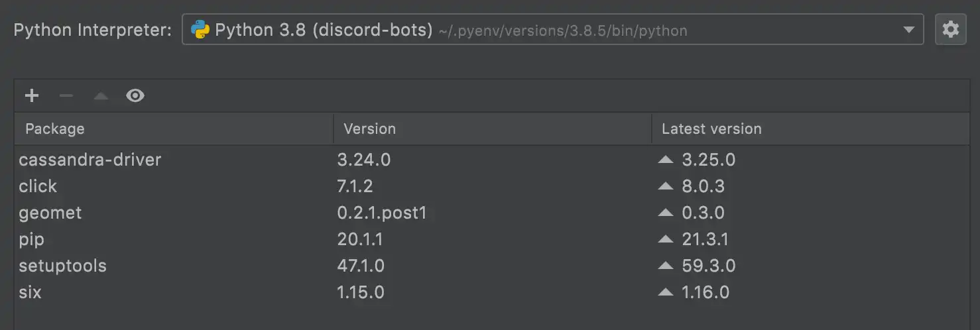Click the upgrade arrow beside cassandra-driver 3.25.0
The image size is (980, 330).
(x=666, y=160)
